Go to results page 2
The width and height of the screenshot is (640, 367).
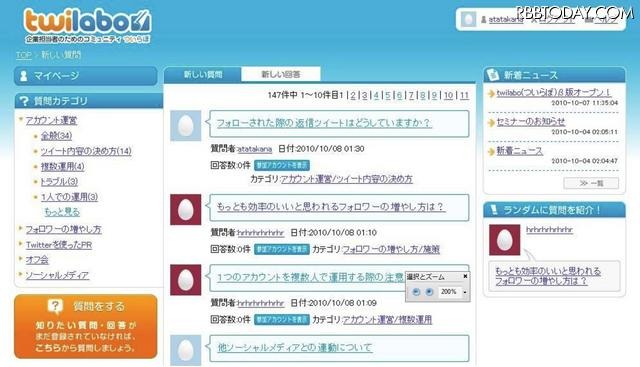(x=353, y=95)
